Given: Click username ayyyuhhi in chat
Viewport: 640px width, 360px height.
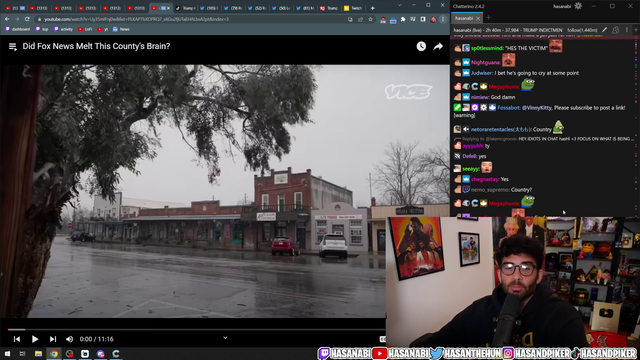Looking at the screenshot, I should 473,146.
